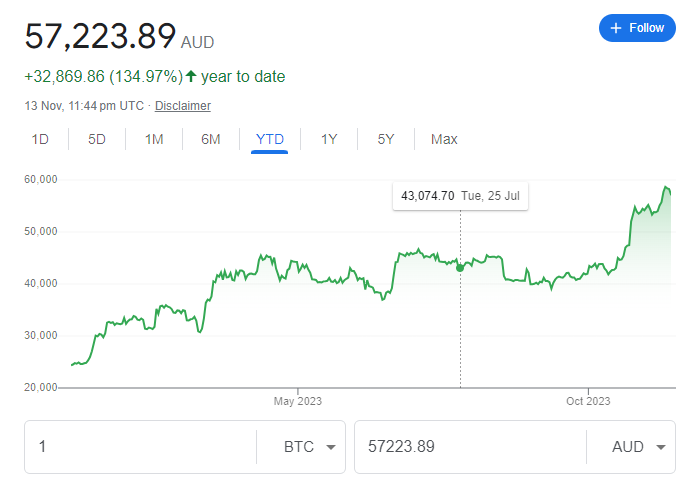Click the plus icon in Follow button

(x=616, y=28)
